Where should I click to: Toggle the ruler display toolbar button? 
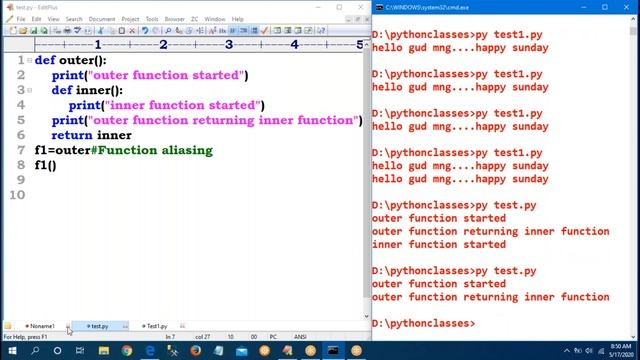pos(254,31)
